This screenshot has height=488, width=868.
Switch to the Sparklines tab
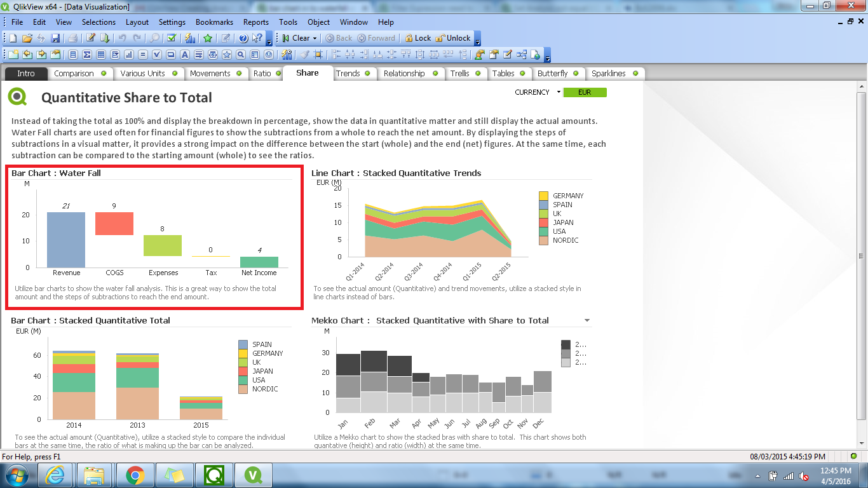click(614, 73)
